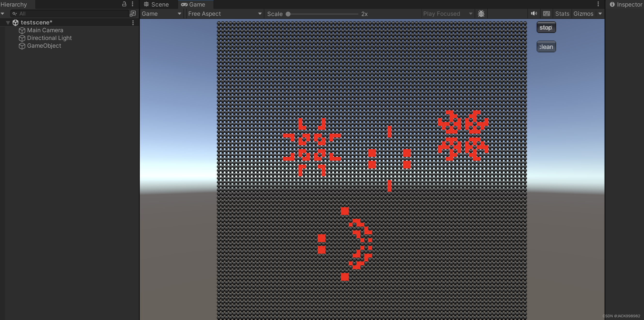
Task: Collapse the testscene tree node
Action: click(x=8, y=23)
